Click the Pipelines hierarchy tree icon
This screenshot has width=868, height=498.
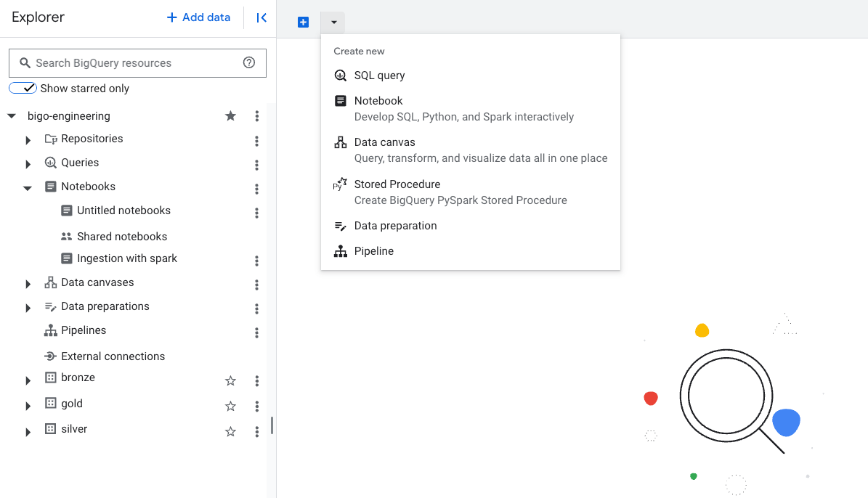pos(50,330)
